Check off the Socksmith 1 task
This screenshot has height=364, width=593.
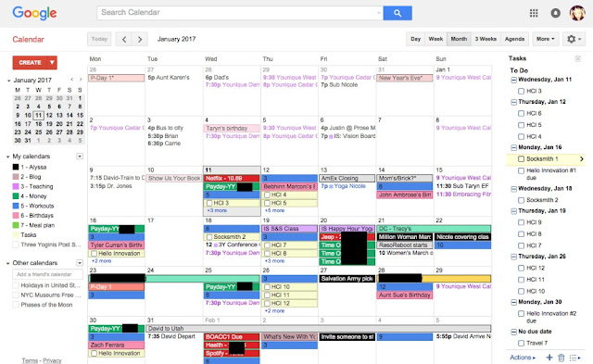pyautogui.click(x=521, y=158)
